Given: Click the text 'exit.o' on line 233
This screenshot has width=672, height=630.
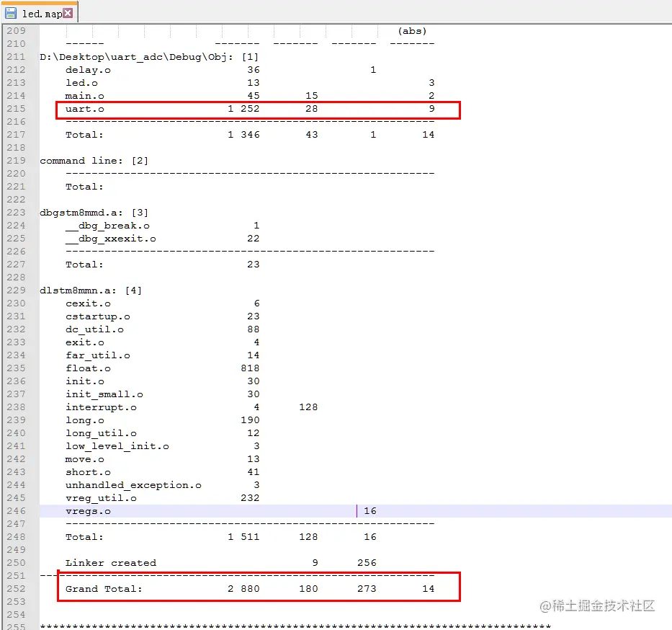Looking at the screenshot, I should tap(84, 342).
